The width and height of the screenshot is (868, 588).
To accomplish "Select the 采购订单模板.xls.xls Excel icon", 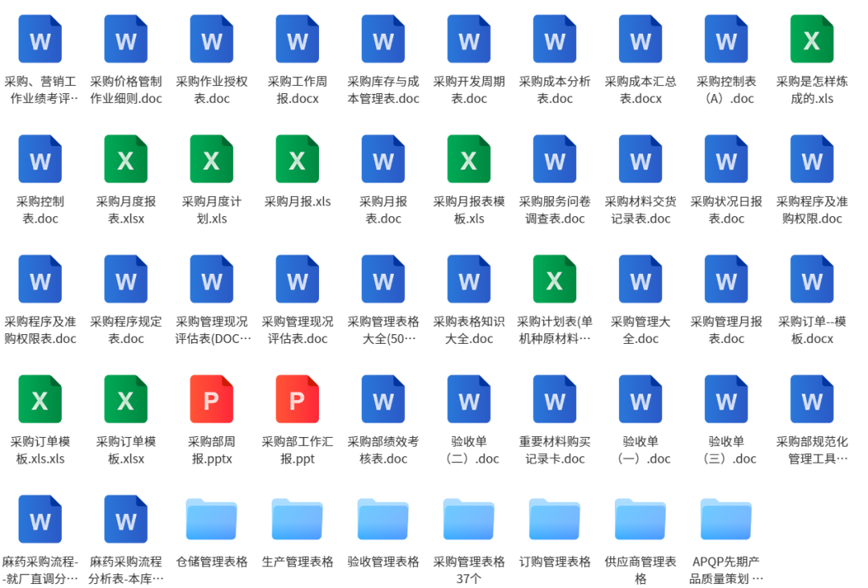I will click(40, 398).
